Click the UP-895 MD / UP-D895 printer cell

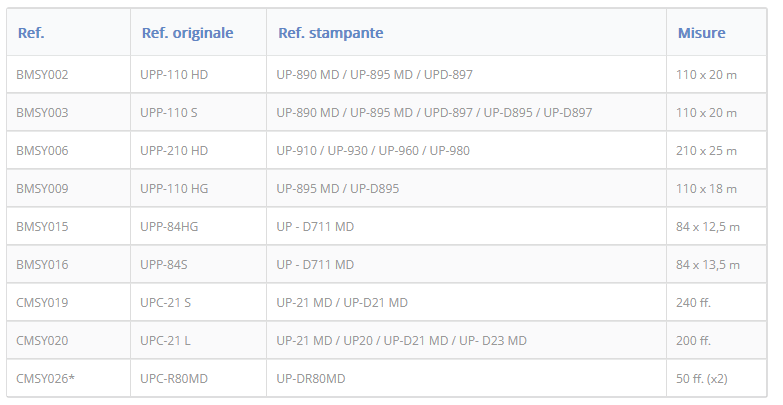pyautogui.click(x=466, y=188)
